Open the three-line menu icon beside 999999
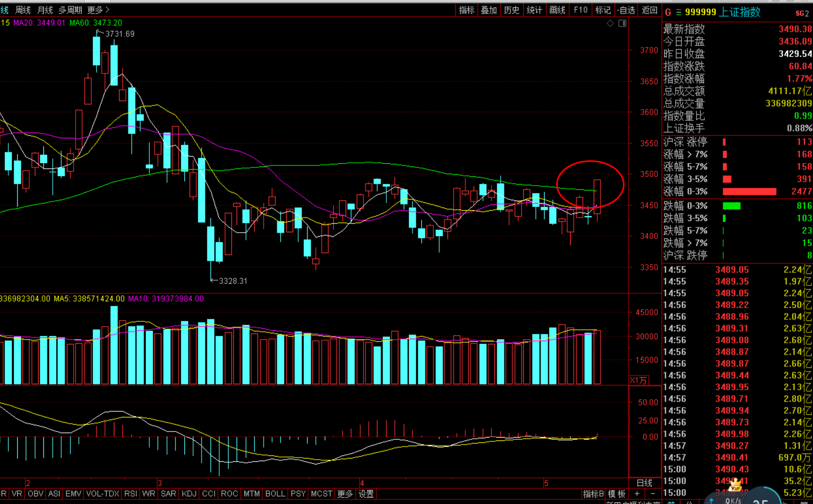The width and height of the screenshot is (813, 504). point(679,13)
